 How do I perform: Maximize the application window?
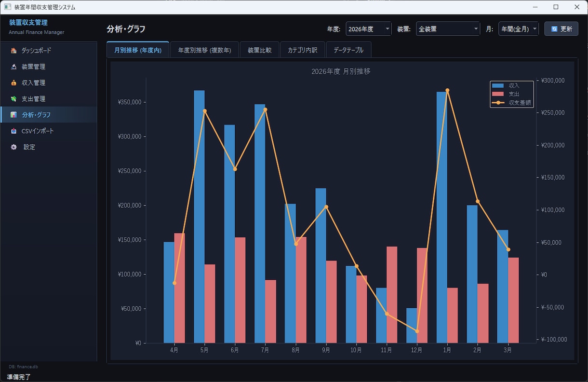[556, 7]
